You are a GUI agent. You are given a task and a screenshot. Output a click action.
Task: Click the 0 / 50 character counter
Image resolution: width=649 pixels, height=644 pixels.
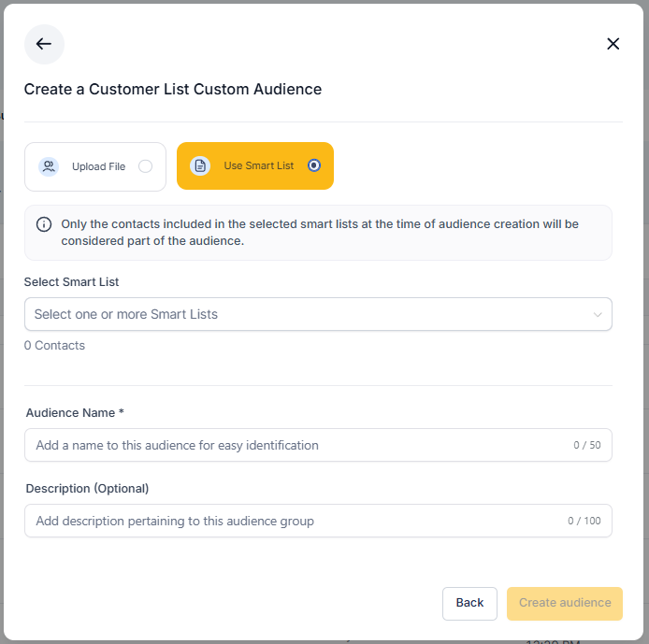[587, 446]
